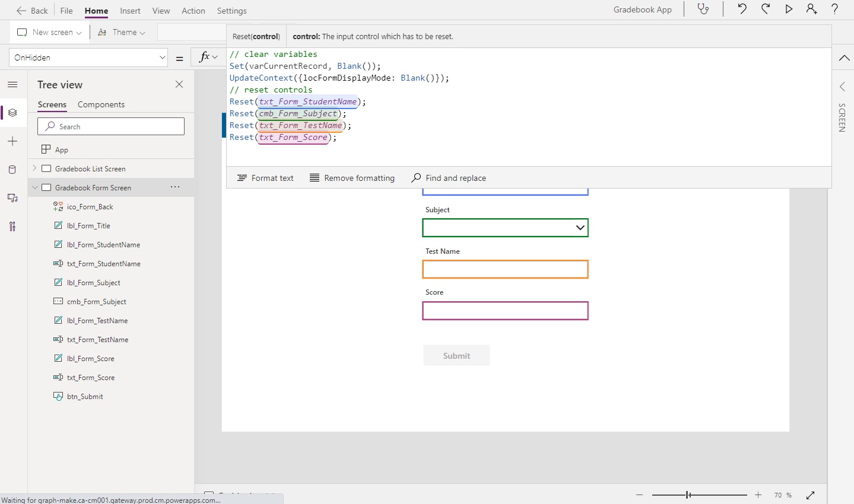Open Data sources from the left rail

[x=12, y=170]
